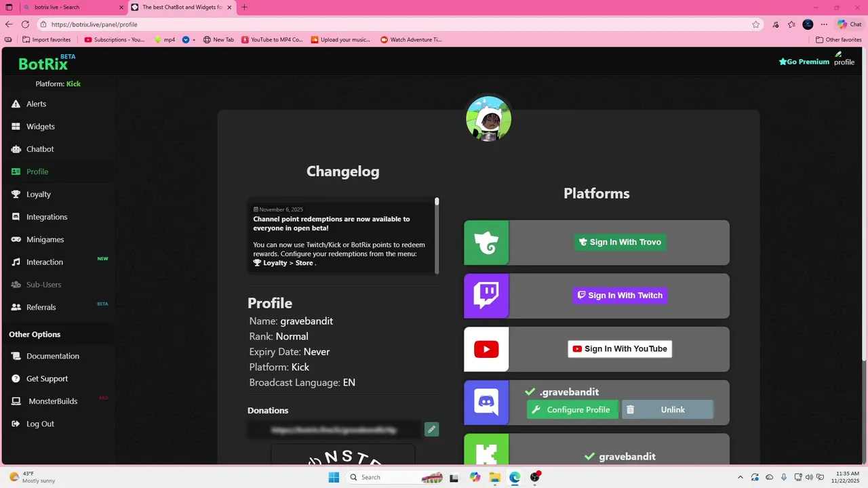Screen dimensions: 868x488
Task: Click the browser back arrow
Action: (x=9, y=24)
